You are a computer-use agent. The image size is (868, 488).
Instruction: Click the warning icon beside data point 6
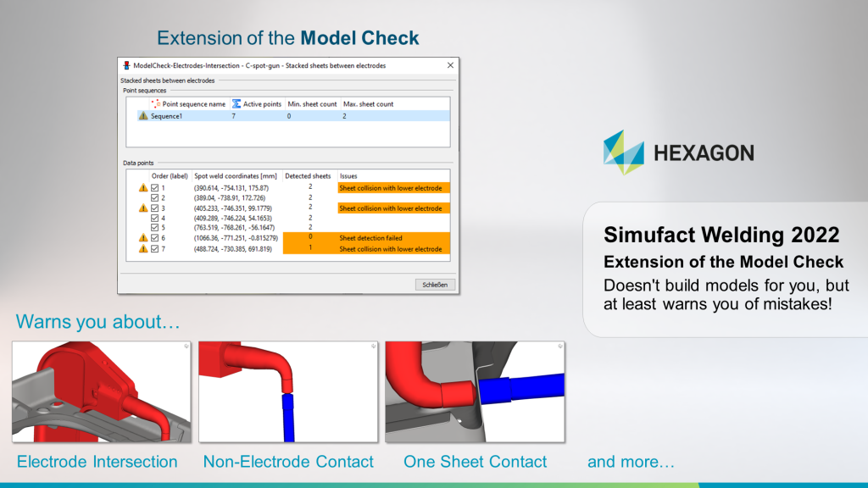(141, 238)
